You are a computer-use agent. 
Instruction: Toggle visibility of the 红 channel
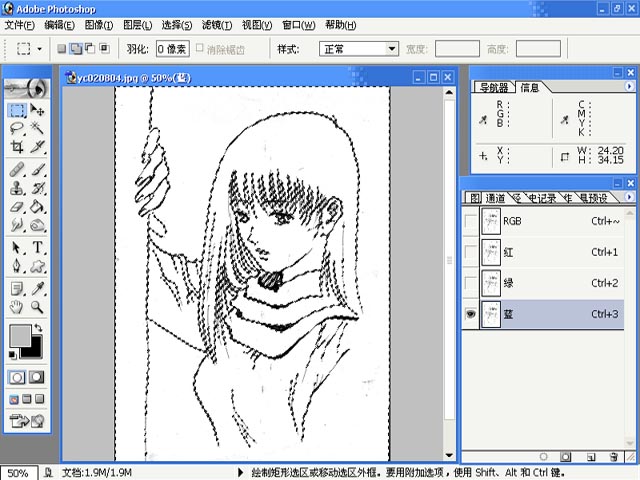(x=470, y=252)
